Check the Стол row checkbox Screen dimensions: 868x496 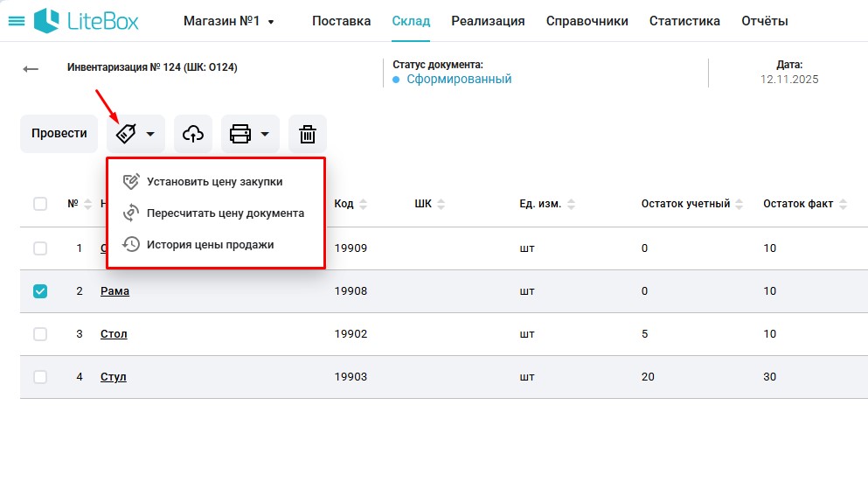point(40,334)
